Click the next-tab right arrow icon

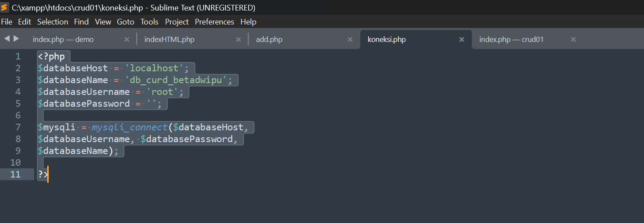(x=16, y=38)
